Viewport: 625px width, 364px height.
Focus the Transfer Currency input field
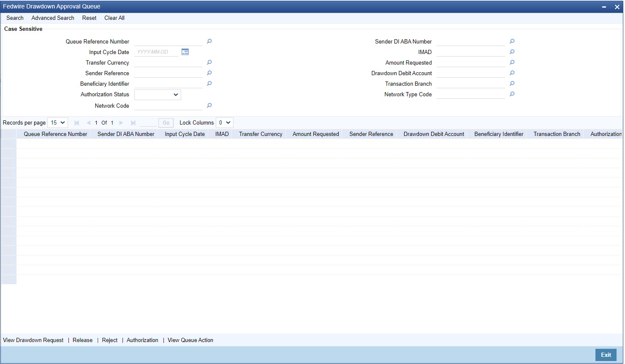click(168, 62)
